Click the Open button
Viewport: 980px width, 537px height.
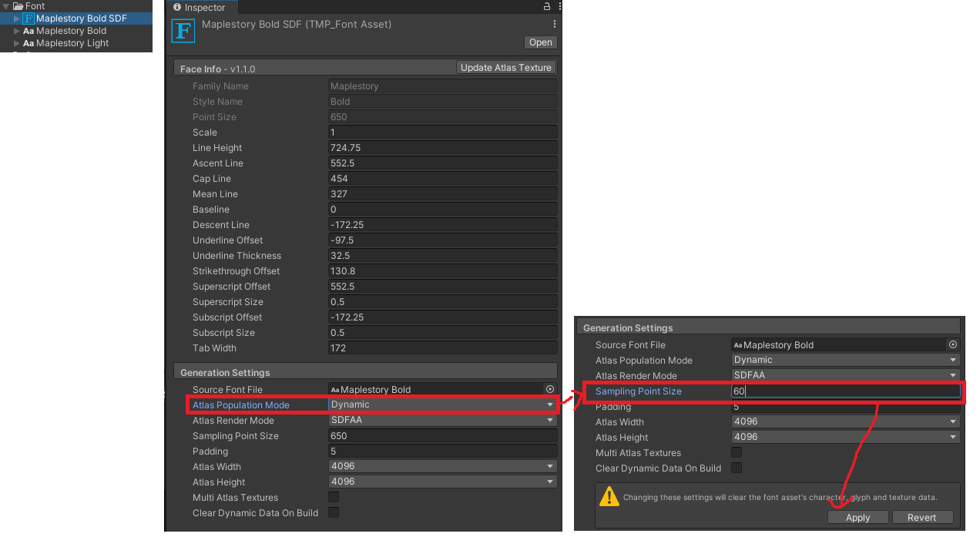(x=541, y=42)
